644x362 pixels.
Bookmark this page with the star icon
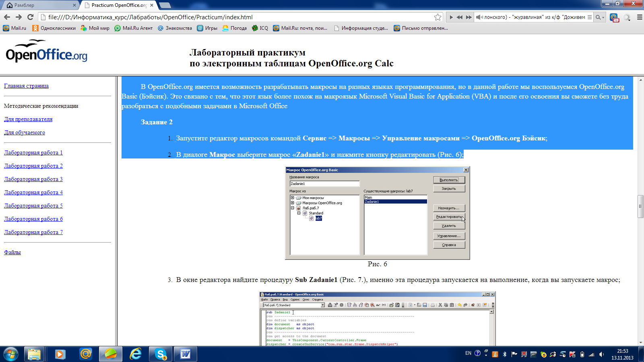(x=438, y=17)
